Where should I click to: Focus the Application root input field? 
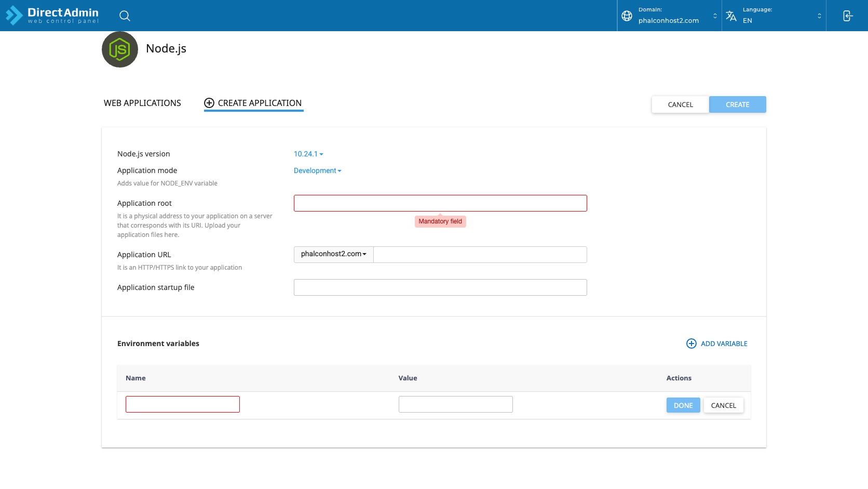(440, 203)
